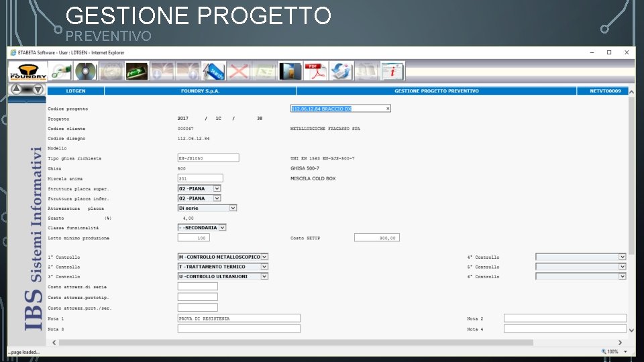This screenshot has width=644, height=362.
Task: Click the horizontal scrollbar thumb
Action: [296, 343]
